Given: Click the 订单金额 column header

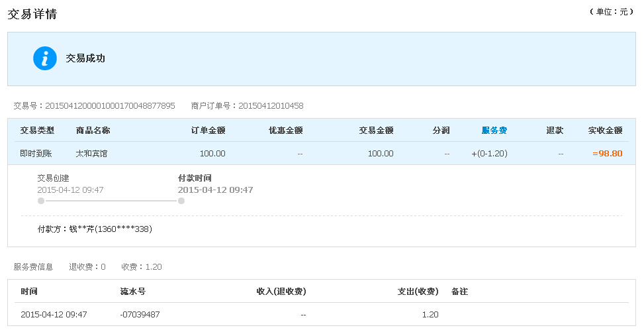Looking at the screenshot, I should (x=208, y=131).
